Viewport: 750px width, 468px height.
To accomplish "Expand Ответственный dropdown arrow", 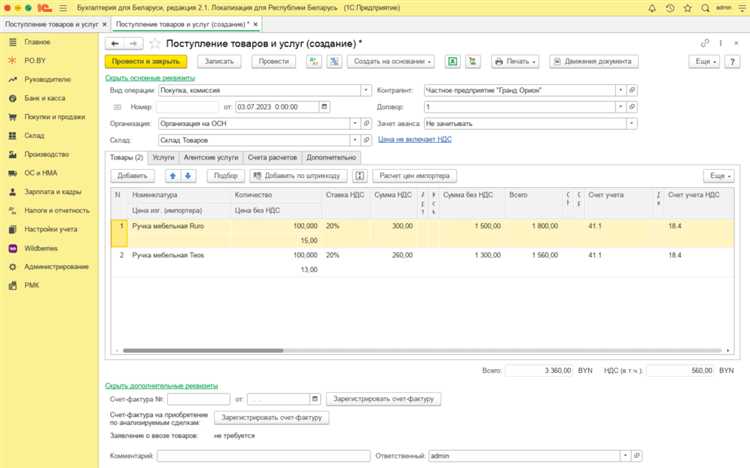I will pyautogui.click(x=625, y=456).
